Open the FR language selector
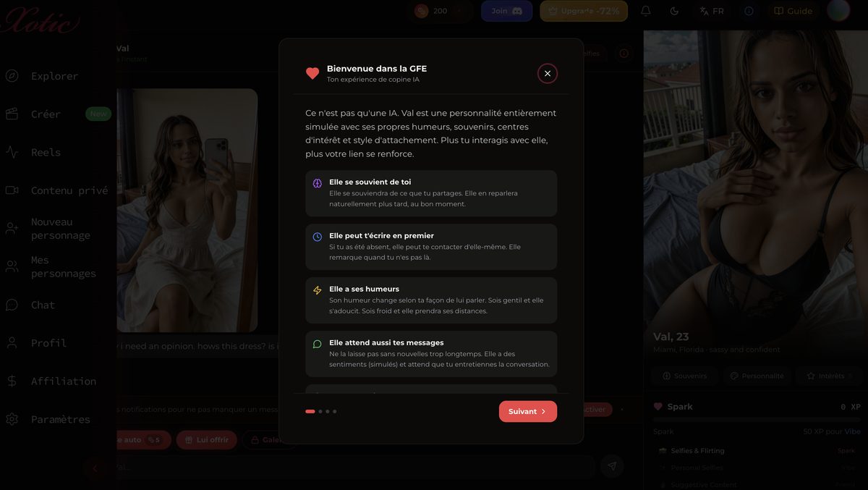Image resolution: width=868 pixels, height=490 pixels. tap(712, 11)
